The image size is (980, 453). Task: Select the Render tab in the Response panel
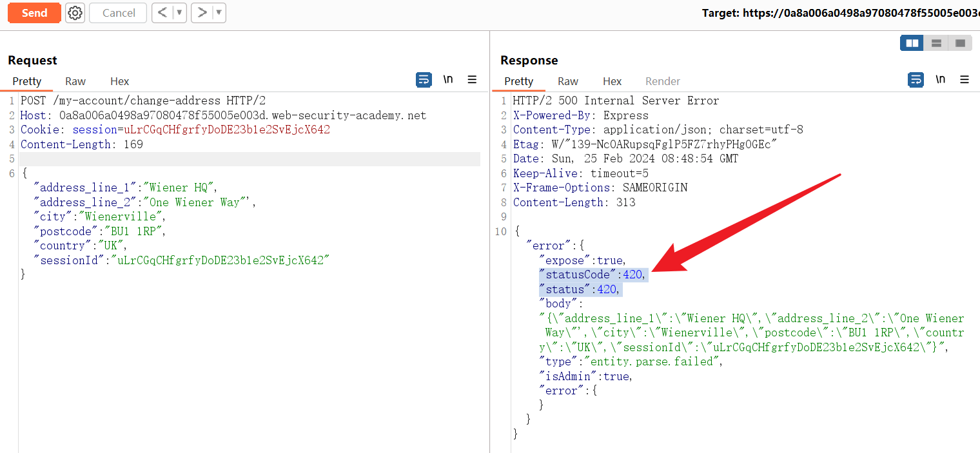(x=663, y=81)
